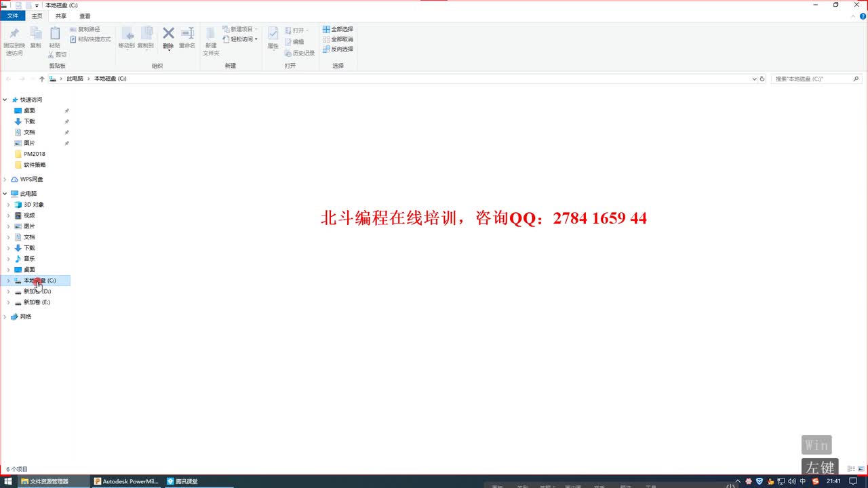Open the blue help question mark
Screen dimensions: 868x488
[863, 16]
